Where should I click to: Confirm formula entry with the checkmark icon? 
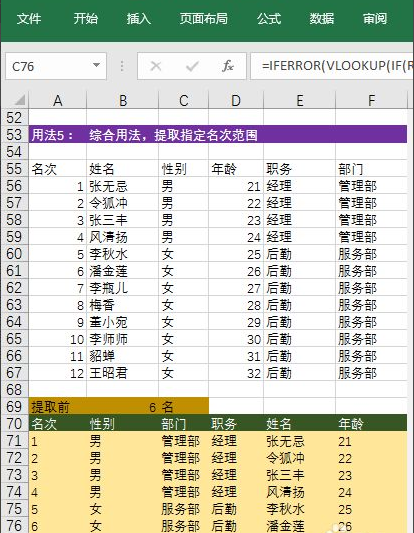[x=192, y=66]
